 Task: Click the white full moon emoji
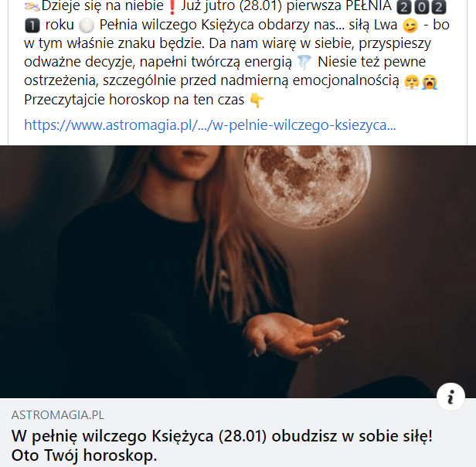click(87, 26)
